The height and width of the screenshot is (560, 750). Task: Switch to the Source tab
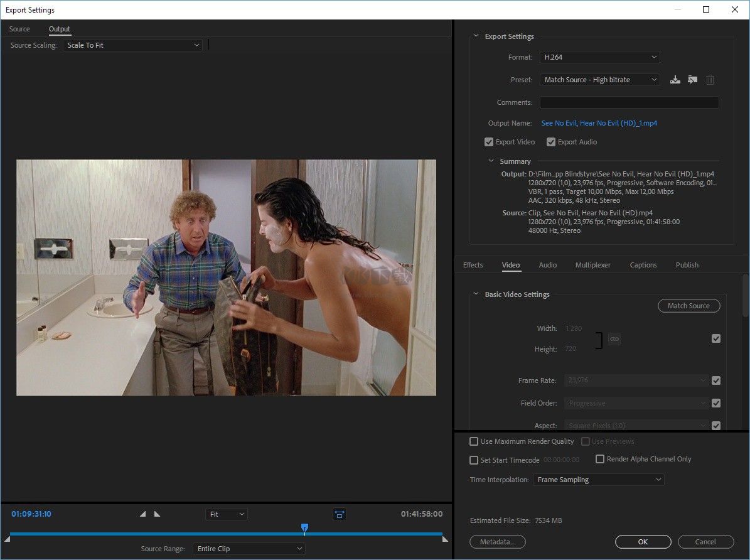point(19,28)
